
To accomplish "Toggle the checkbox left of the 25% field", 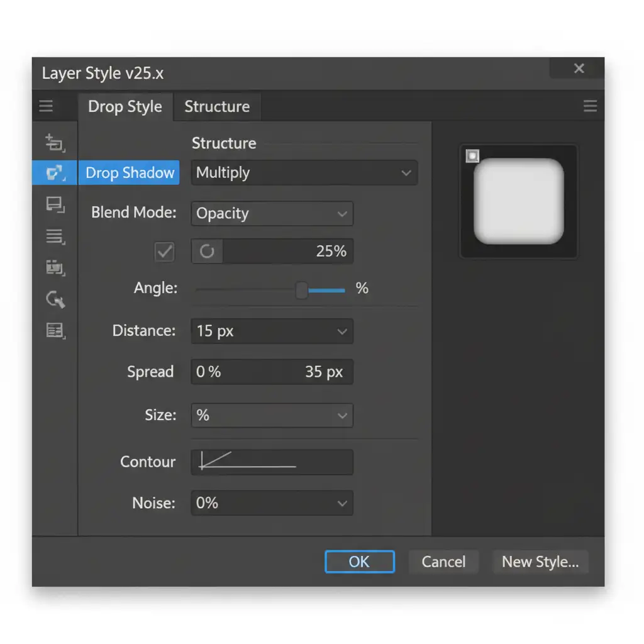I will coord(165,252).
